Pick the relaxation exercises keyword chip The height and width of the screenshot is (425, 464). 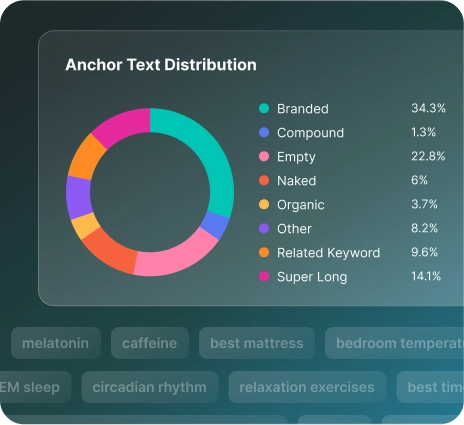(307, 387)
